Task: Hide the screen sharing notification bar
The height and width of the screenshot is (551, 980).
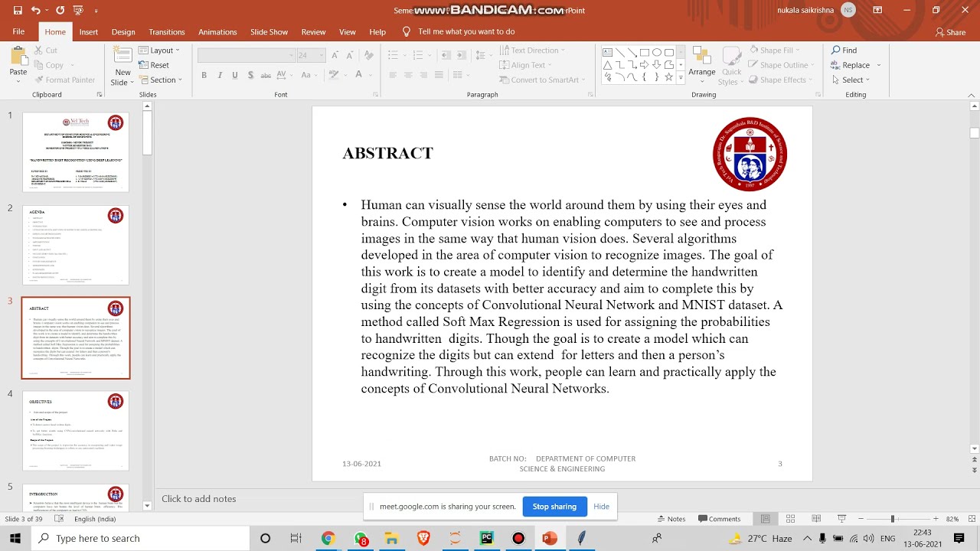Action: pos(601,507)
